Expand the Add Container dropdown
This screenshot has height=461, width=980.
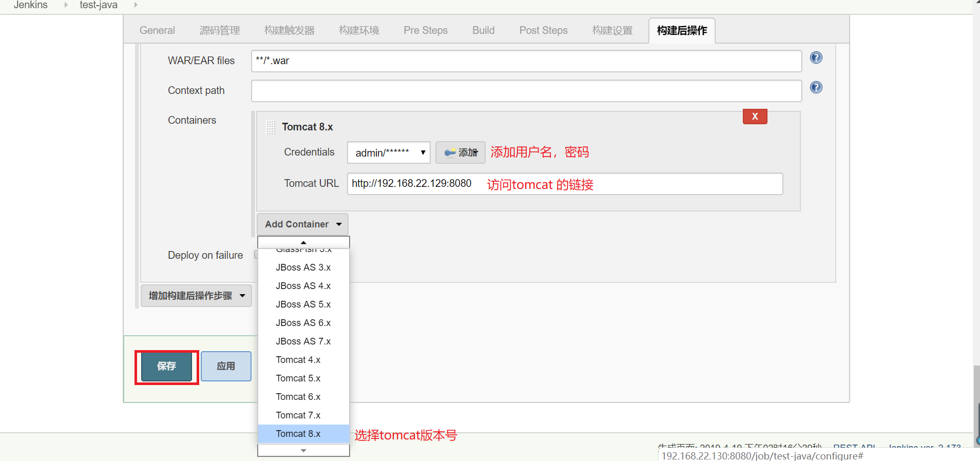tap(302, 224)
